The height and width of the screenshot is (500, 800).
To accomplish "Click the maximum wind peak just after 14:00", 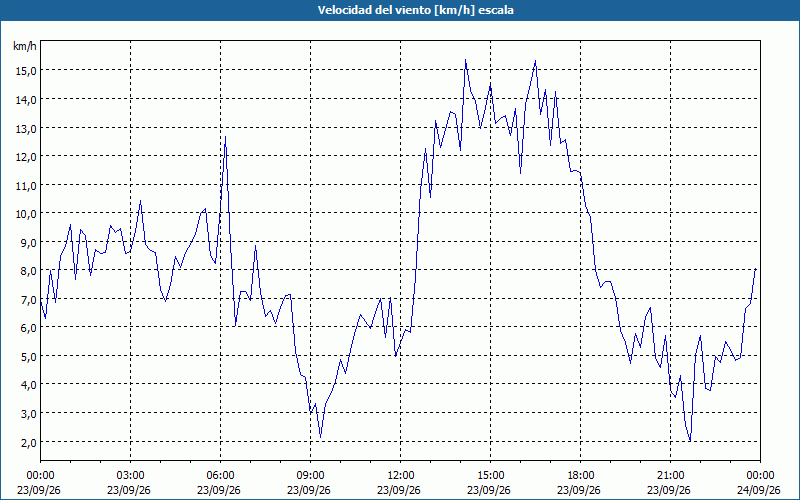I will click(x=465, y=60).
